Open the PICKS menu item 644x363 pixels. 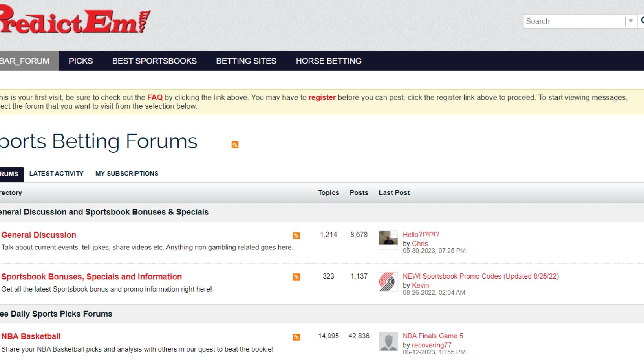[x=80, y=61]
